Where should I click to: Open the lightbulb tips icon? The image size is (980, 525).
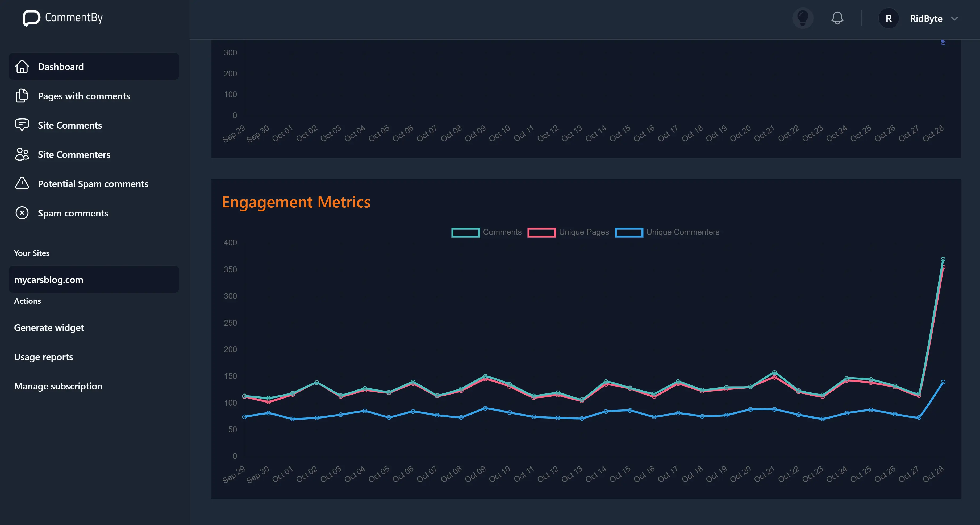pos(803,18)
